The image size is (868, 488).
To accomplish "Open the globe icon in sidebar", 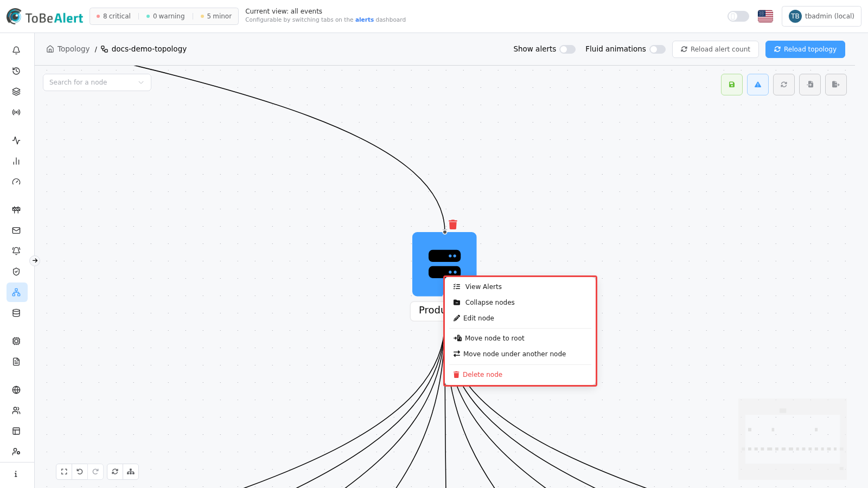I will pyautogui.click(x=16, y=390).
